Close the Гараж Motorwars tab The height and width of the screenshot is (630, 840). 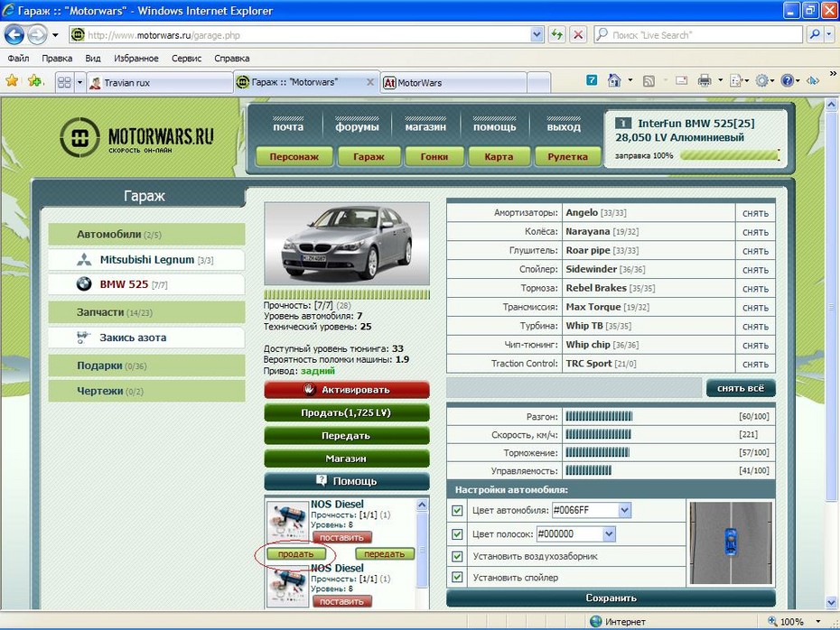click(370, 82)
